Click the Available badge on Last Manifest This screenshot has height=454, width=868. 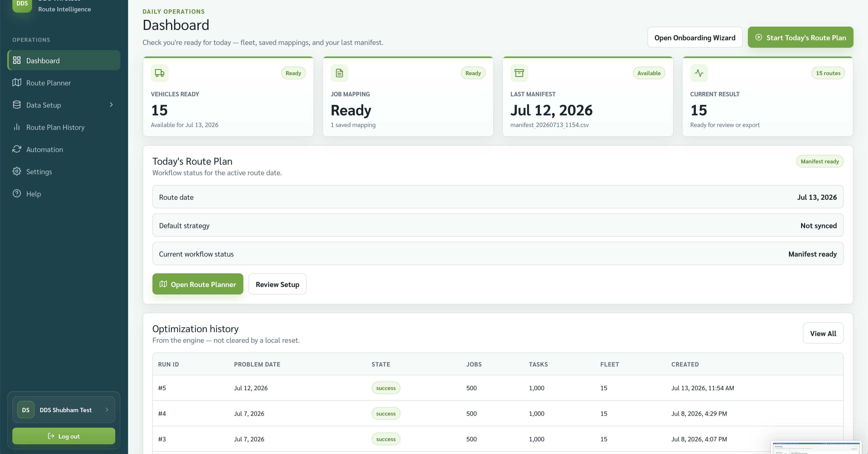click(x=649, y=73)
